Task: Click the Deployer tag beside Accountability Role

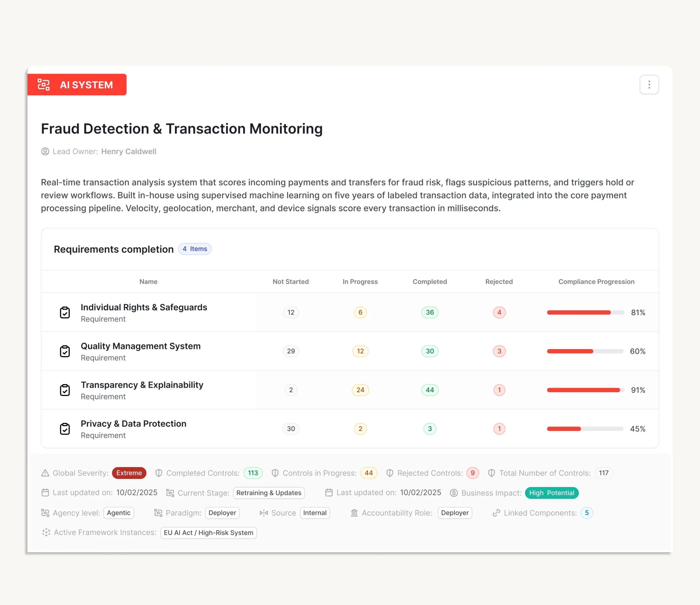Action: tap(455, 513)
